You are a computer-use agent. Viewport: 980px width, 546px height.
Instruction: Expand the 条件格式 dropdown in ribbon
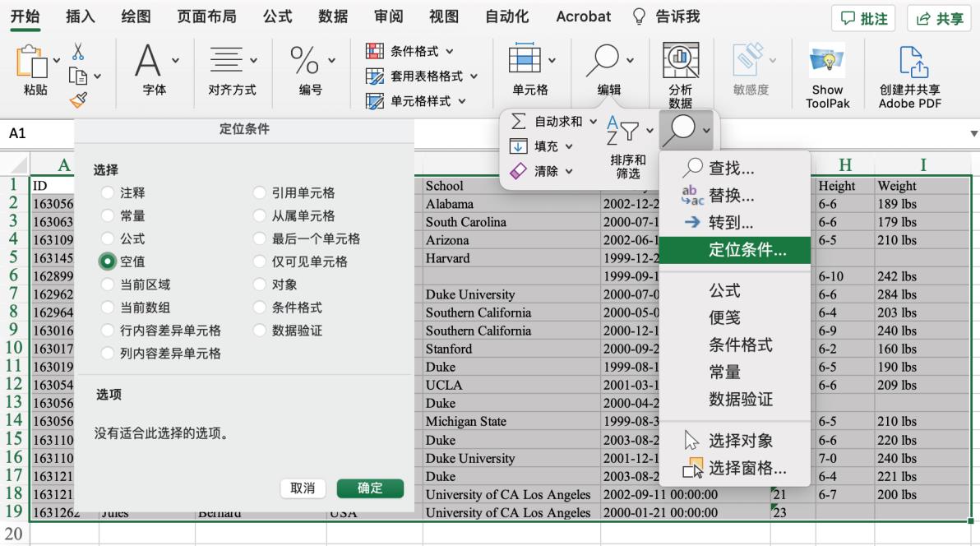pos(450,51)
